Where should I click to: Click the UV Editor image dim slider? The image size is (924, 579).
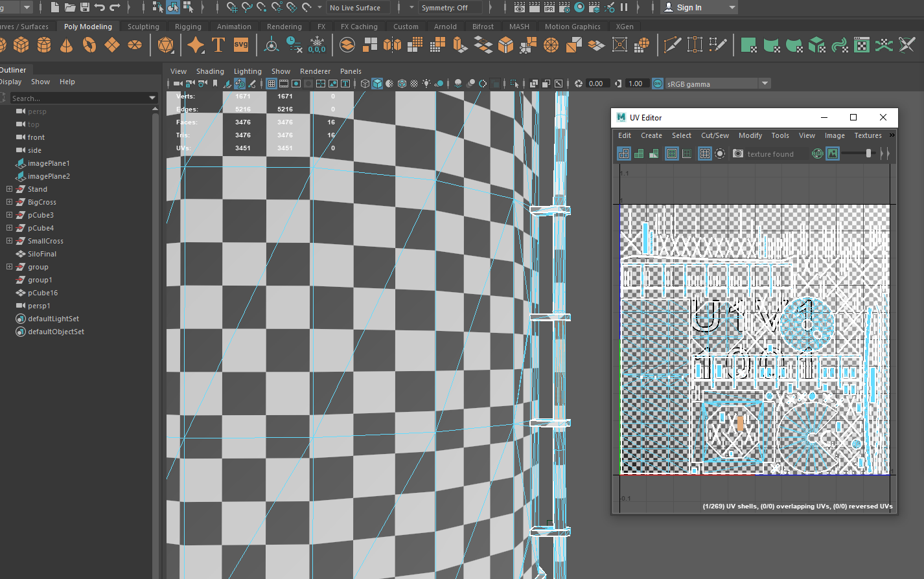coord(868,153)
